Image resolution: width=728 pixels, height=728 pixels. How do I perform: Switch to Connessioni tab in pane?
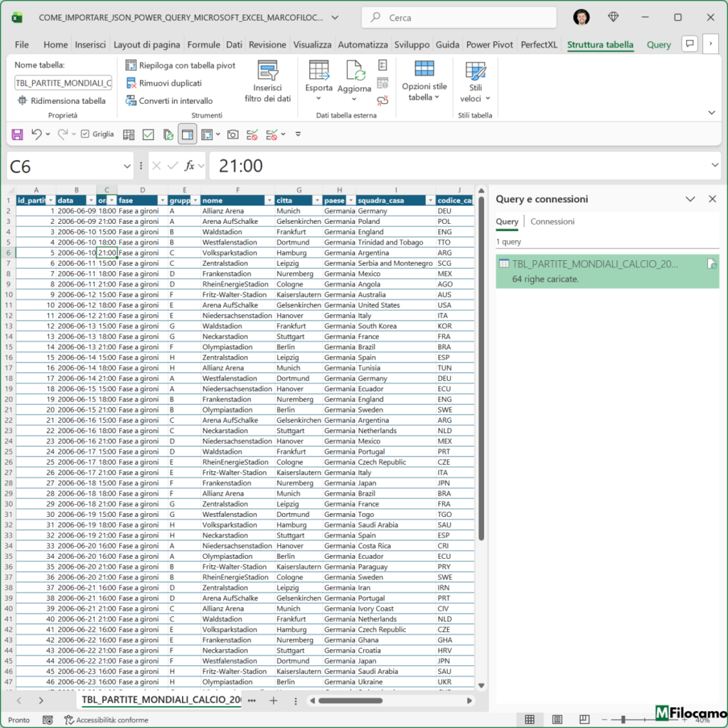[x=552, y=222]
